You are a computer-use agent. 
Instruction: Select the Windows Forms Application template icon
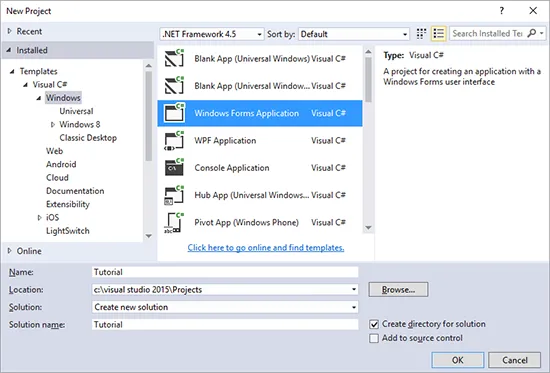[x=175, y=113]
